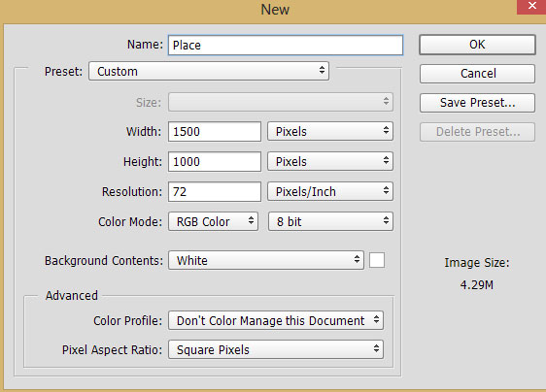
Task: Click the Width field showing 1500
Action: (x=215, y=132)
